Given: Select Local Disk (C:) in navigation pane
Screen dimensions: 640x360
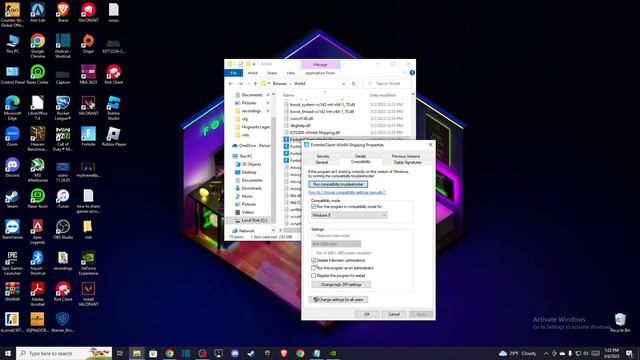Looking at the screenshot, I should tap(251, 220).
